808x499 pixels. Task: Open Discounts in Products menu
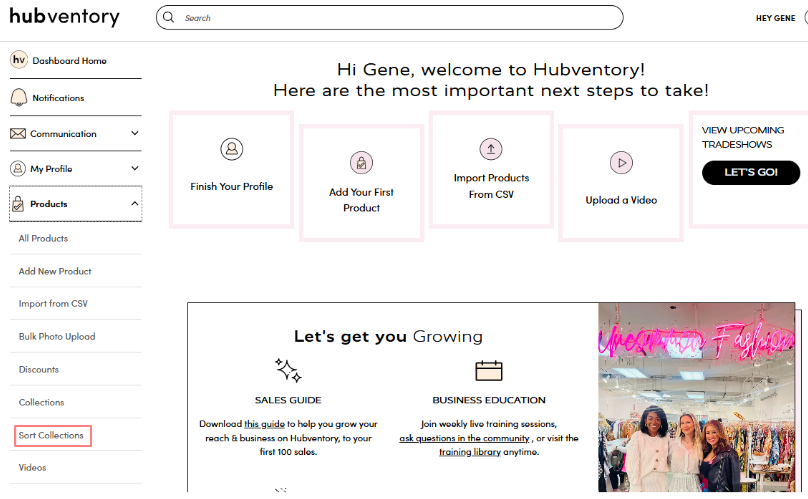point(39,370)
